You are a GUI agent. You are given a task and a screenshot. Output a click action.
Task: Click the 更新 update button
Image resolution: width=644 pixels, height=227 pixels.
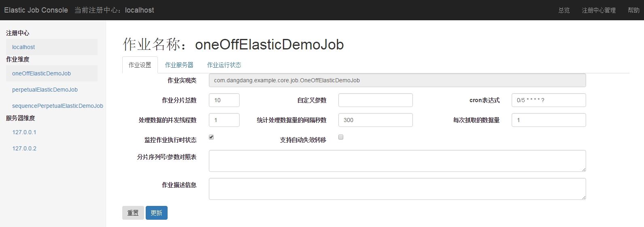point(156,213)
